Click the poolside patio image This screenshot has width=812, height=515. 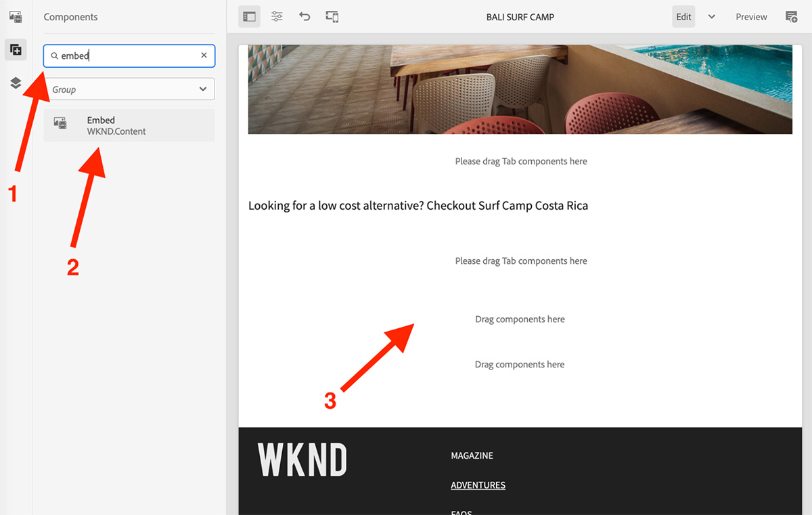click(x=520, y=89)
